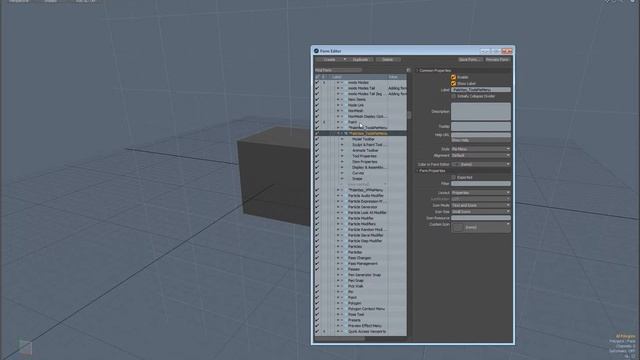Check the Exported option under Form Properties
Screen dimensions: 640x360
[453, 178]
